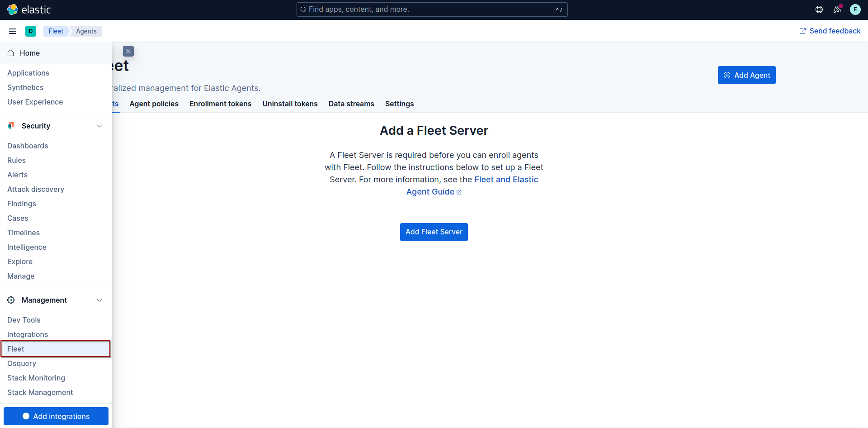The image size is (868, 428).
Task: Open Attack discovery
Action: (36, 189)
